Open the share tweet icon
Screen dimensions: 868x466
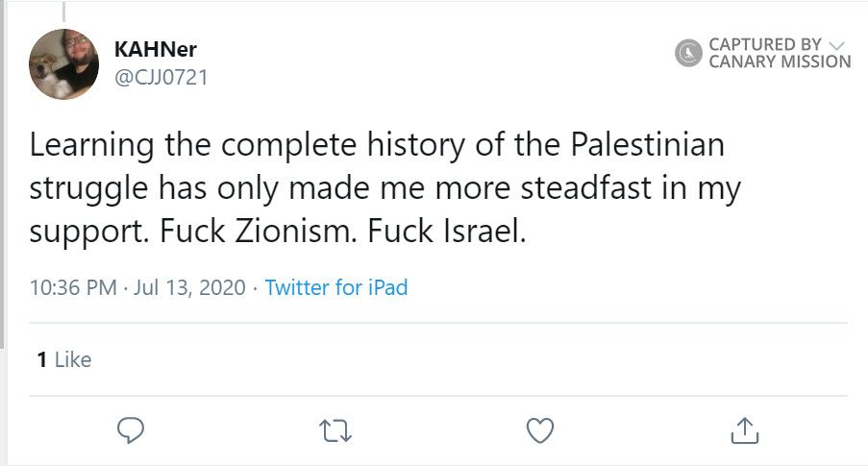pyautogui.click(x=745, y=429)
